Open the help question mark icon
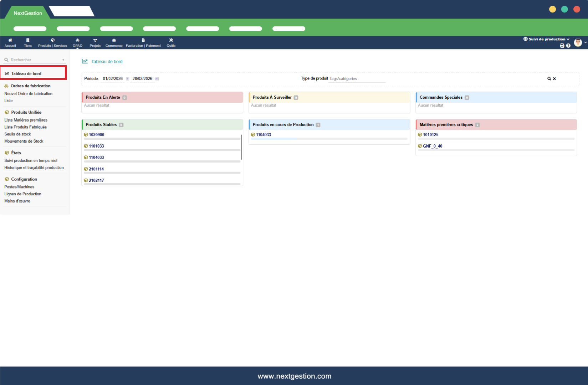Viewport: 588px width, 385px height. [568, 46]
